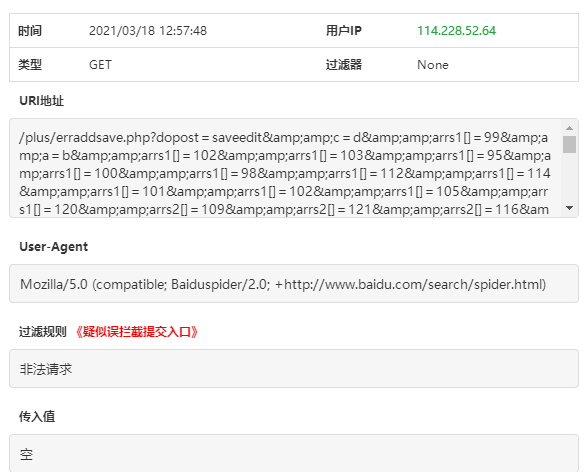Click the None value beside 过滤器

[x=433, y=65]
